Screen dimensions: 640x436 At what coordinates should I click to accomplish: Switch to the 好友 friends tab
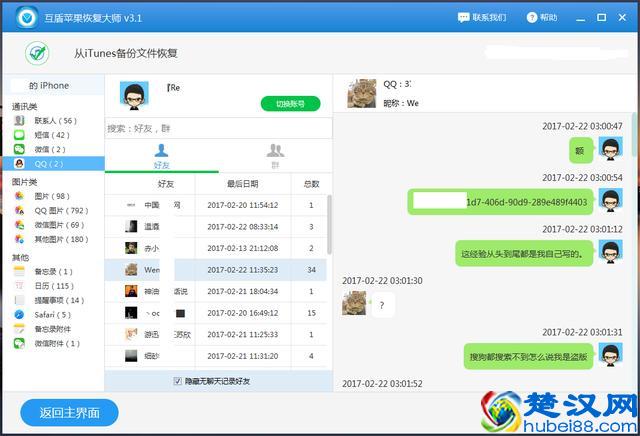point(161,155)
